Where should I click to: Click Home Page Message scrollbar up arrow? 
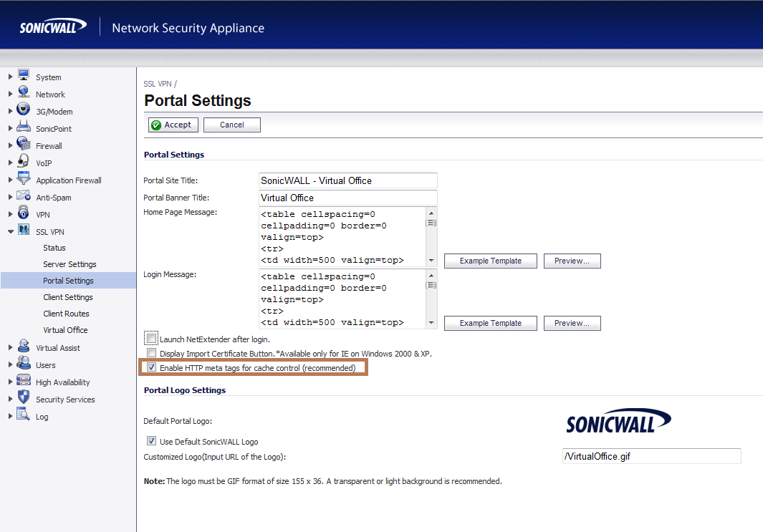[x=431, y=213]
